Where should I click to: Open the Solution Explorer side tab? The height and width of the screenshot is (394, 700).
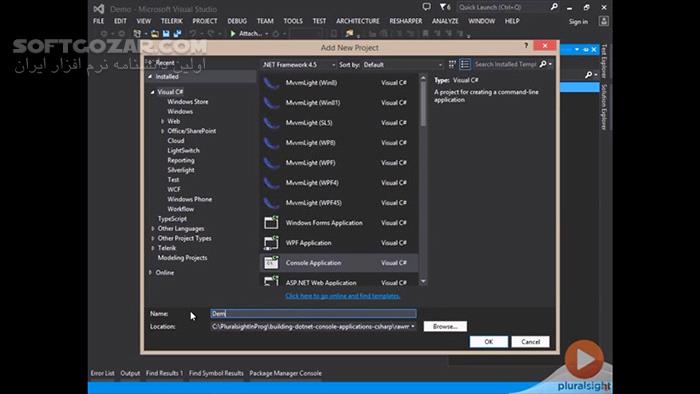[604, 107]
